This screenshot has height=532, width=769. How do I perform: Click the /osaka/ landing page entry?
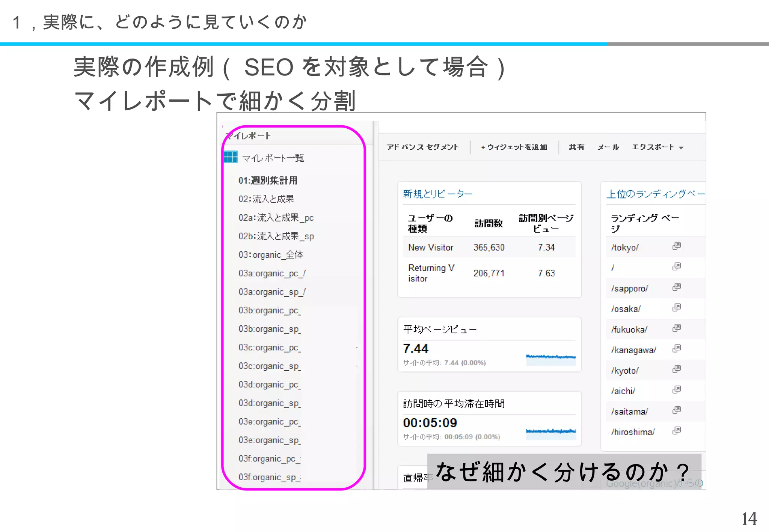coord(626,309)
